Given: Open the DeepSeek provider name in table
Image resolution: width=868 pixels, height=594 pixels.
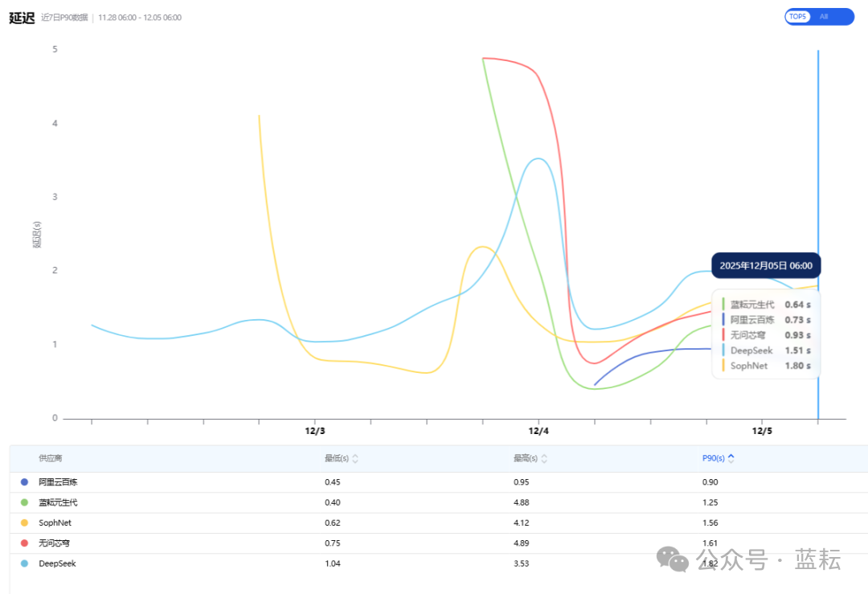Looking at the screenshot, I should (x=57, y=563).
